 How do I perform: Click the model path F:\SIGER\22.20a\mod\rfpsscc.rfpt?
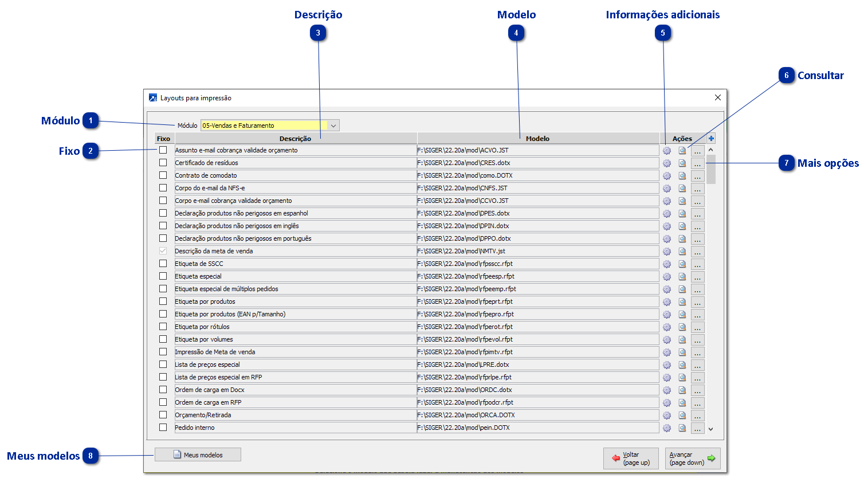(538, 264)
